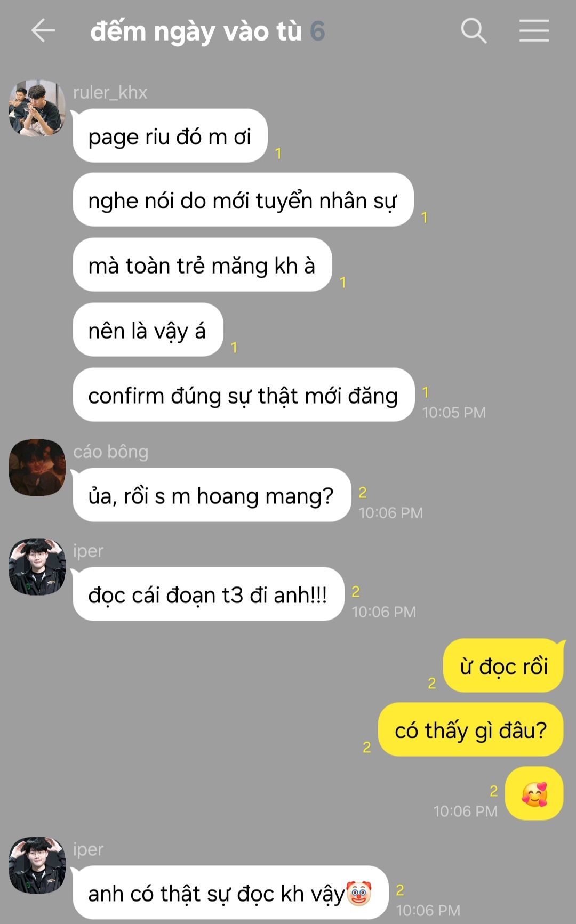This screenshot has width=576, height=924.
Task: Select the heart-face emoji message bubble
Action: click(x=534, y=793)
